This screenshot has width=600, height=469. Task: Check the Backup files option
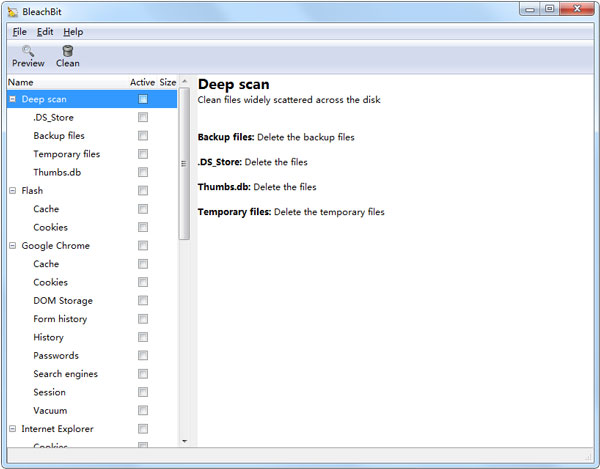click(143, 135)
